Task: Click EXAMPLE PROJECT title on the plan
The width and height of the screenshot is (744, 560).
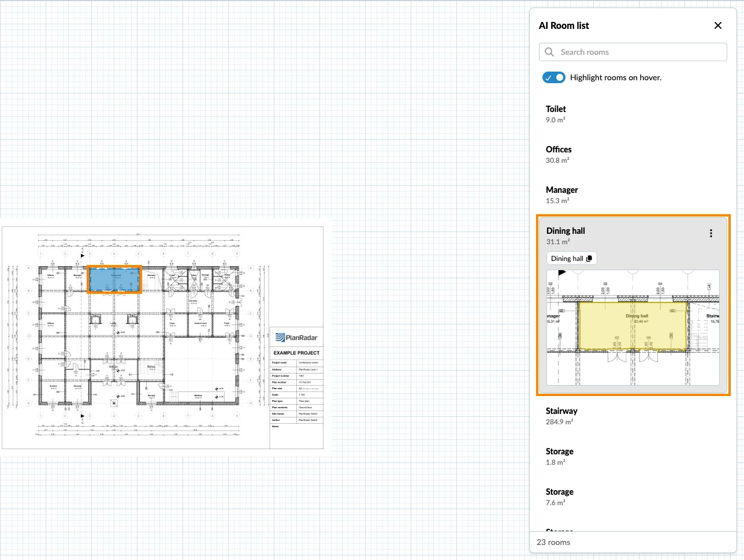Action: (296, 353)
